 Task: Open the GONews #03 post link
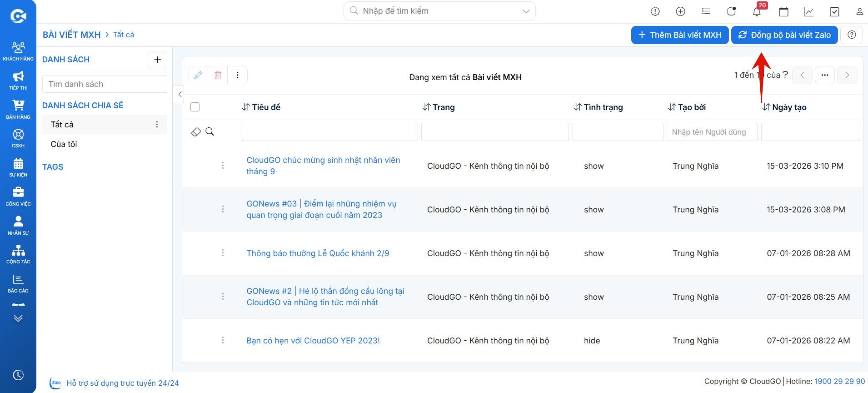321,209
